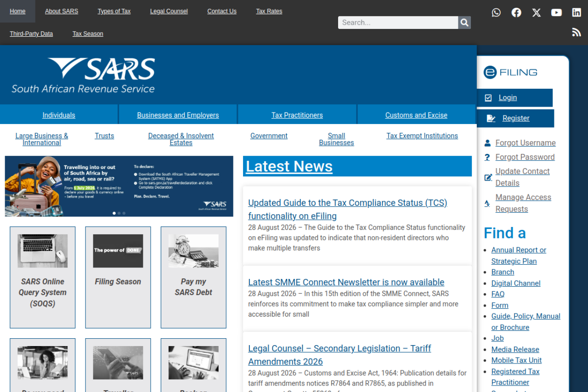Submit search with the magnifier button
This screenshot has width=588, height=392.
pyautogui.click(x=464, y=23)
